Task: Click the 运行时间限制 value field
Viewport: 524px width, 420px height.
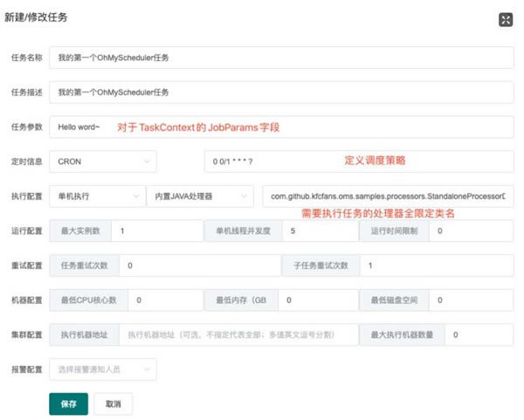Action: pos(472,231)
